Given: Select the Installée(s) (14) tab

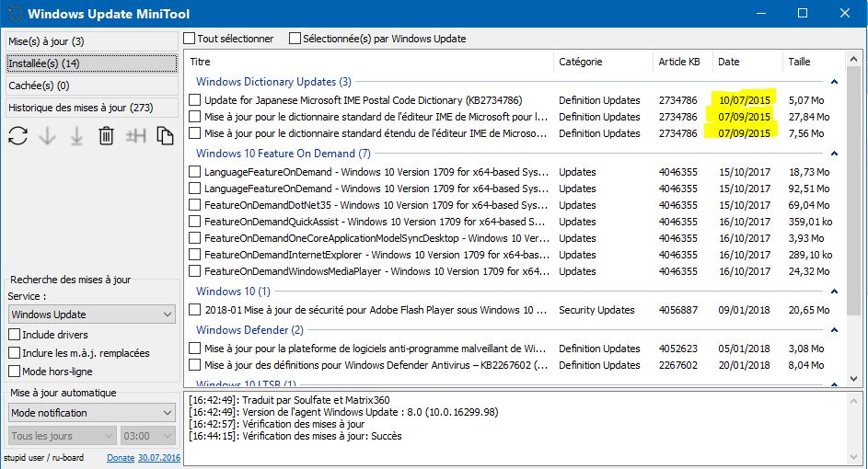Looking at the screenshot, I should tap(92, 63).
